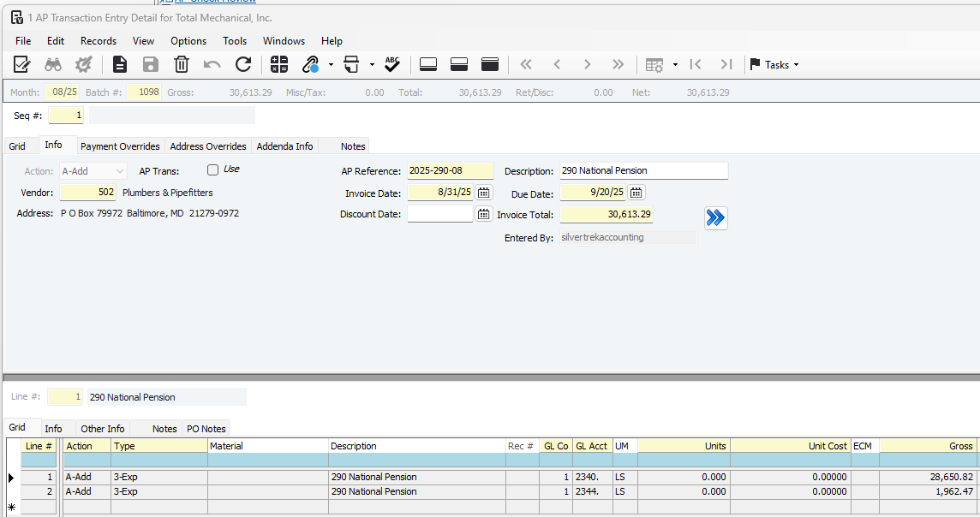Viewport: 980px width, 517px height.
Task: Undo changes with curved arrow icon
Action: [x=212, y=64]
